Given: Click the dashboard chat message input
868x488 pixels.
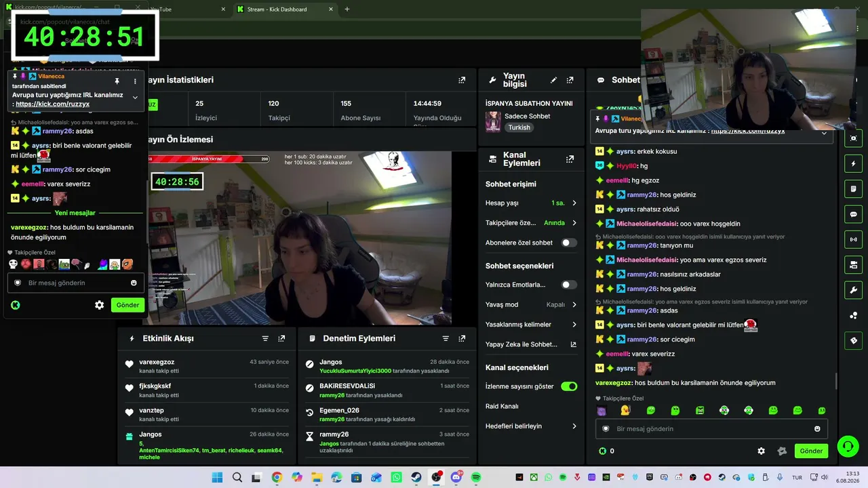Looking at the screenshot, I should [711, 428].
